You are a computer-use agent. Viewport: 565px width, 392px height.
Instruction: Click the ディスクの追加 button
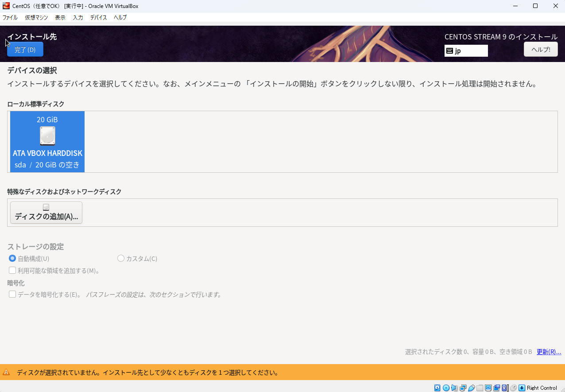pos(46,212)
